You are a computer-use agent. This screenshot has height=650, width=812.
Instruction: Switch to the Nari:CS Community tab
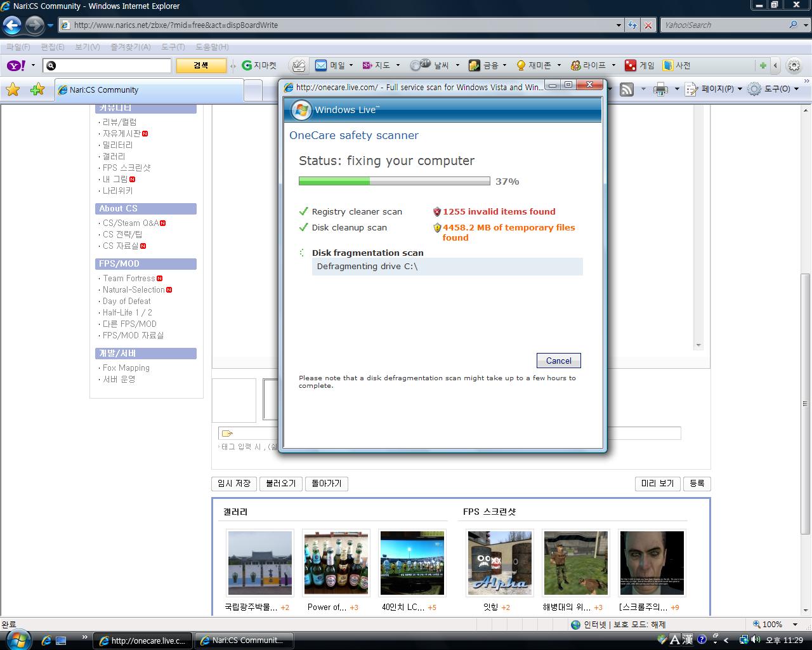tap(148, 90)
